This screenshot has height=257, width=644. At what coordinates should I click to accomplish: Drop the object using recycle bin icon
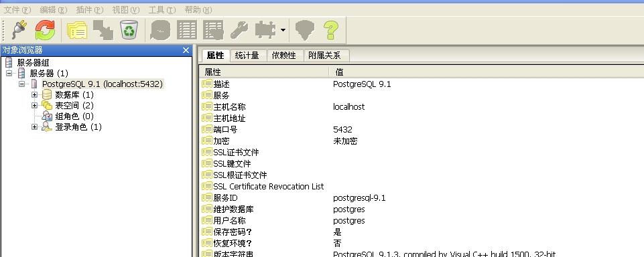click(129, 30)
